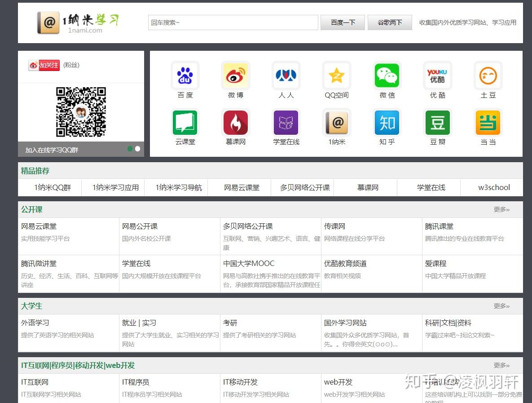532x403 pixels.
Task: Open 加入在线学习QQ群 link
Action: (52, 150)
